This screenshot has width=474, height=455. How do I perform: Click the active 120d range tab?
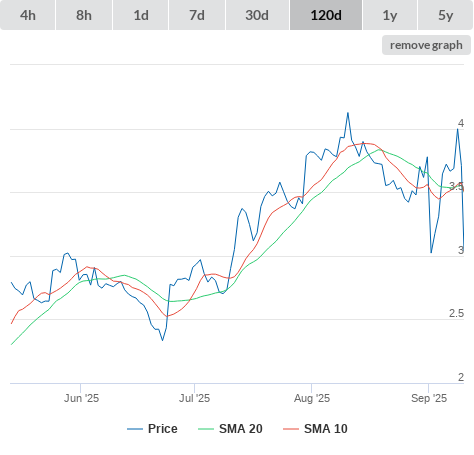point(326,15)
